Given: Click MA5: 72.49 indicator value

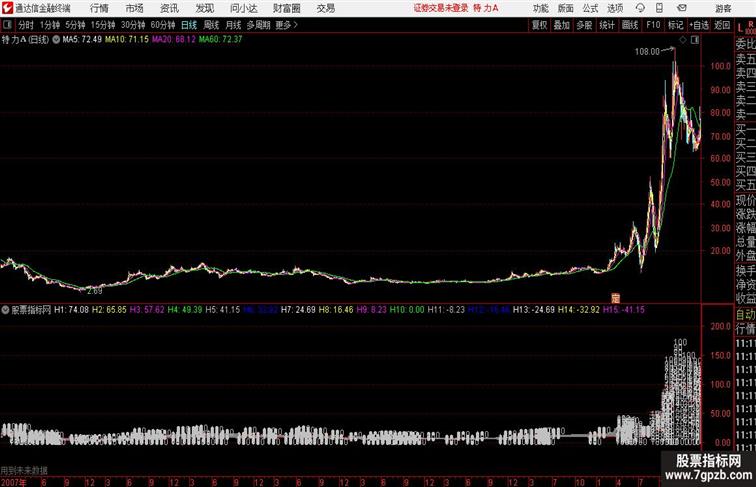Looking at the screenshot, I should (82, 40).
